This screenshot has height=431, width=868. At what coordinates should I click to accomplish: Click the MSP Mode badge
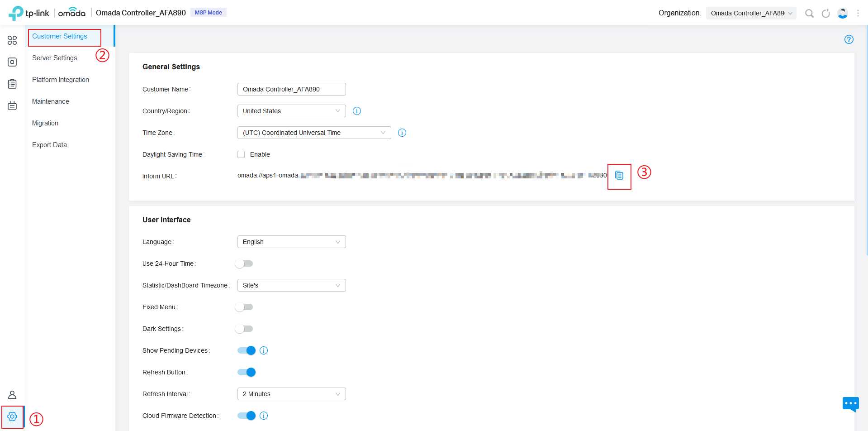209,13
